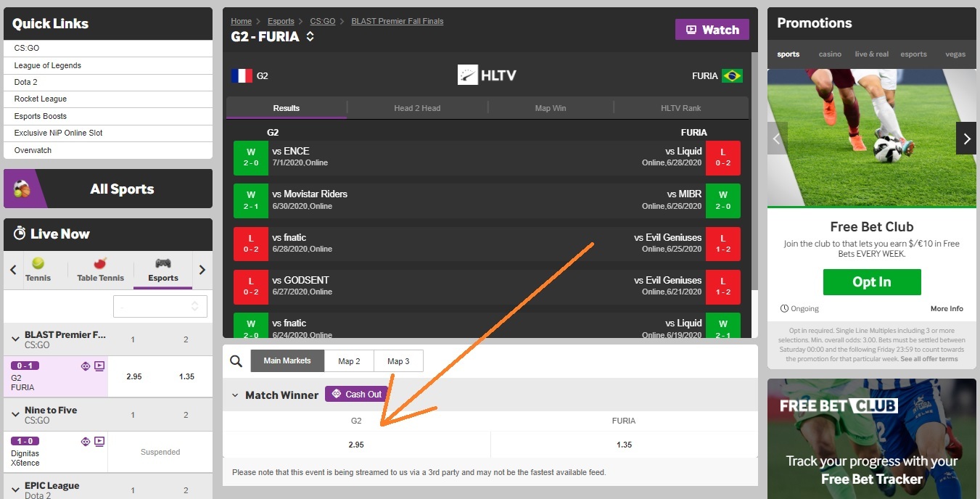Go to the CS:GO breadcrumb
Image resolution: width=980 pixels, height=499 pixels.
point(322,21)
